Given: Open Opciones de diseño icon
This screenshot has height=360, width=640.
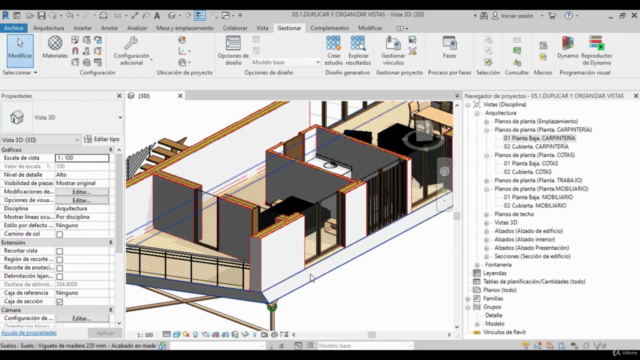Looking at the screenshot, I should tap(233, 43).
